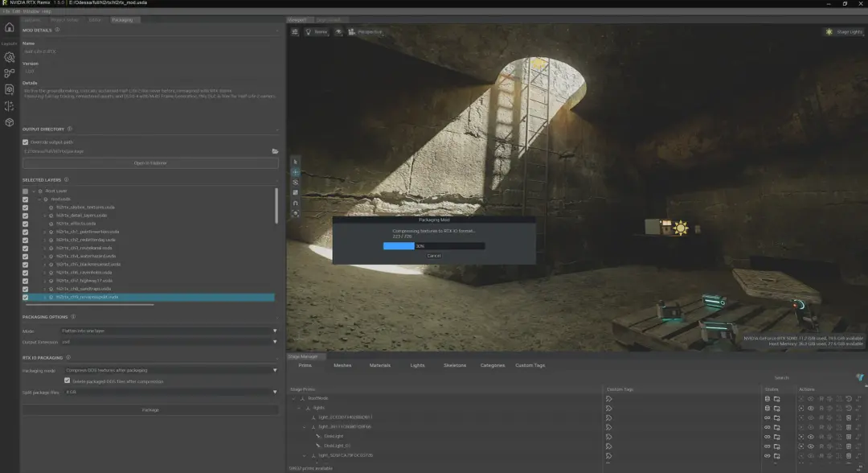The width and height of the screenshot is (868, 473).
Task: Click the package box icon in the sidebar
Action: [x=10, y=122]
